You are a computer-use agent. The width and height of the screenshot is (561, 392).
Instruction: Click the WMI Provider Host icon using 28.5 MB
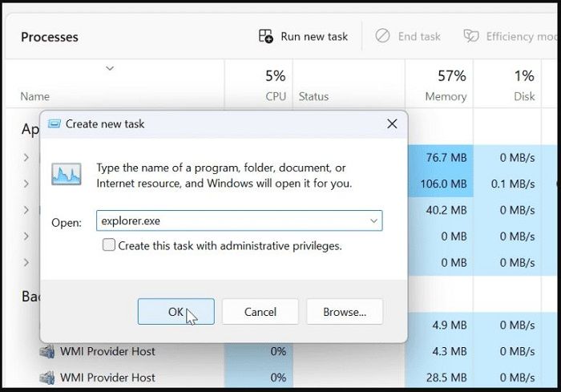(47, 377)
